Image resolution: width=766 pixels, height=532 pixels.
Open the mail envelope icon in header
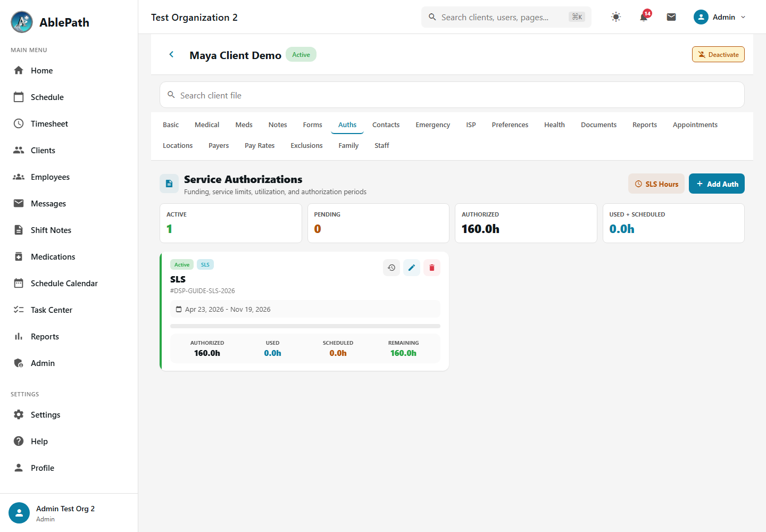[x=671, y=17]
